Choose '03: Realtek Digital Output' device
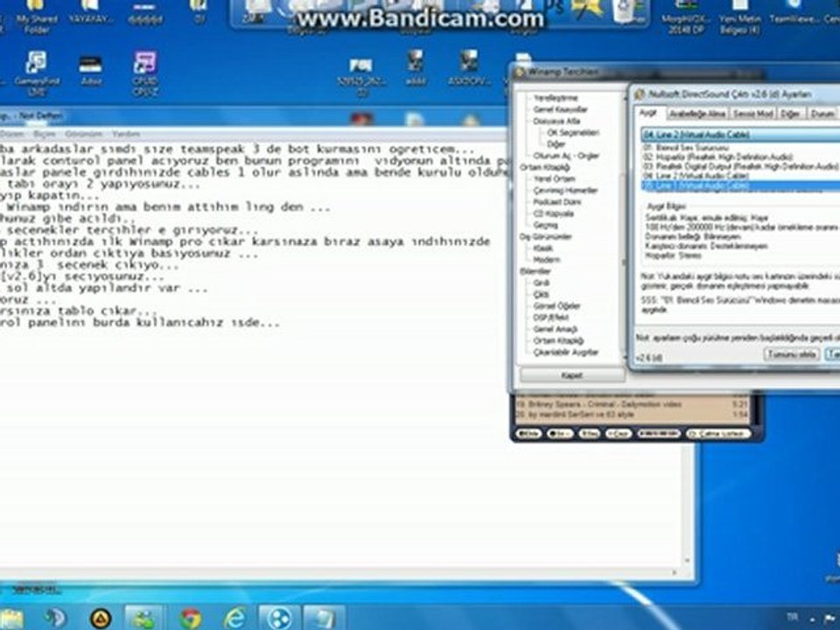The height and width of the screenshot is (630, 840). (740, 166)
